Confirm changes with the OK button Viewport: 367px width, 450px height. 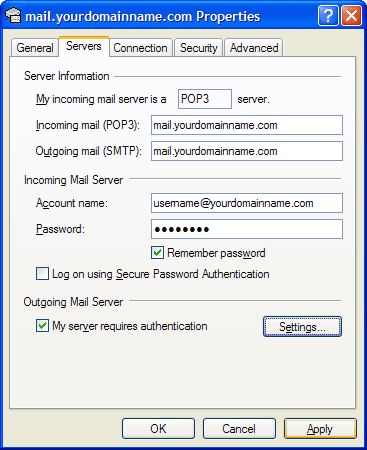(158, 429)
